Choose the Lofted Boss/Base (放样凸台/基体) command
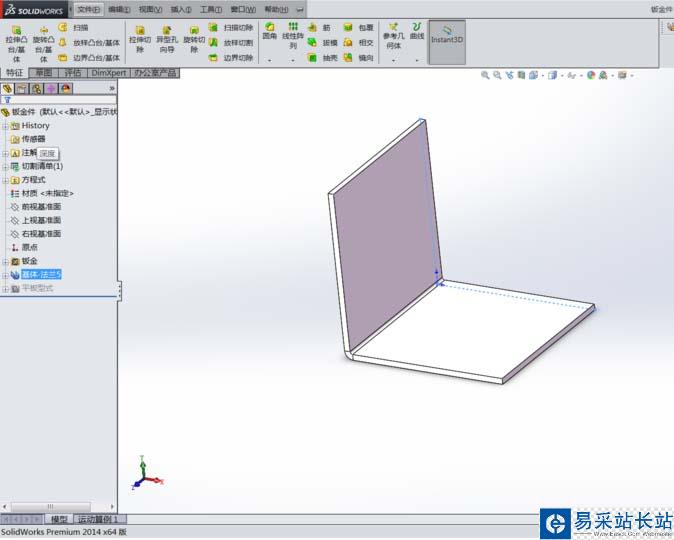This screenshot has width=674, height=540. coord(89,43)
